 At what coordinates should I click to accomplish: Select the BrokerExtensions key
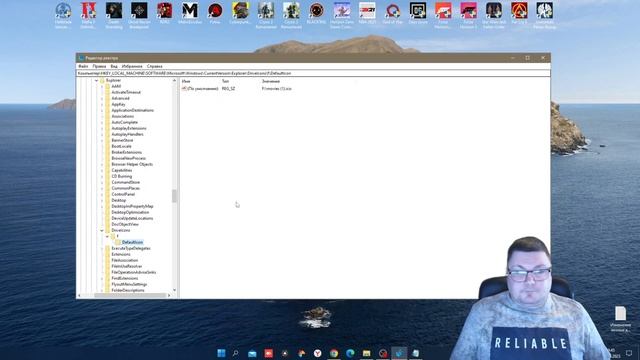[x=127, y=152]
